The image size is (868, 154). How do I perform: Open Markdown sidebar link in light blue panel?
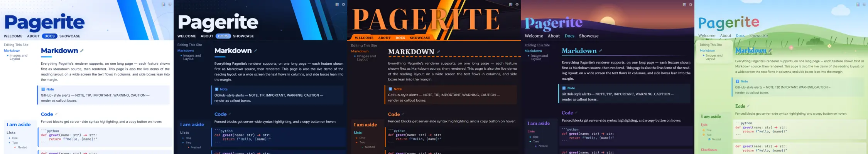point(12,50)
